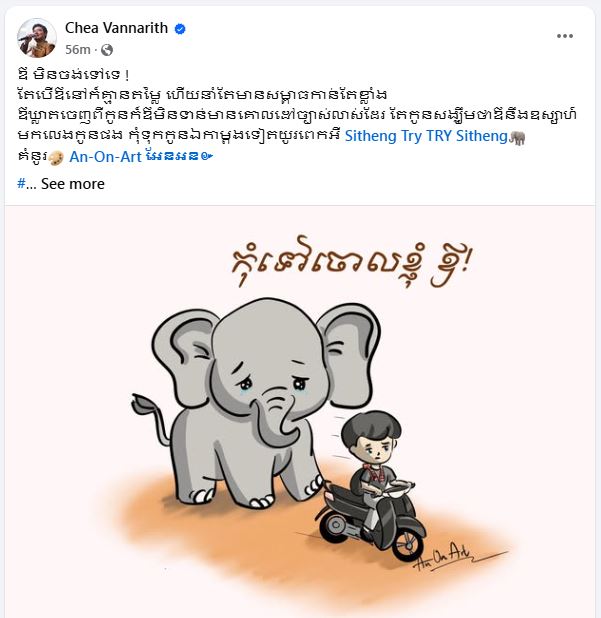This screenshot has height=618, width=601.
Task: Click the Khmer title text in artwork
Action: point(350,261)
